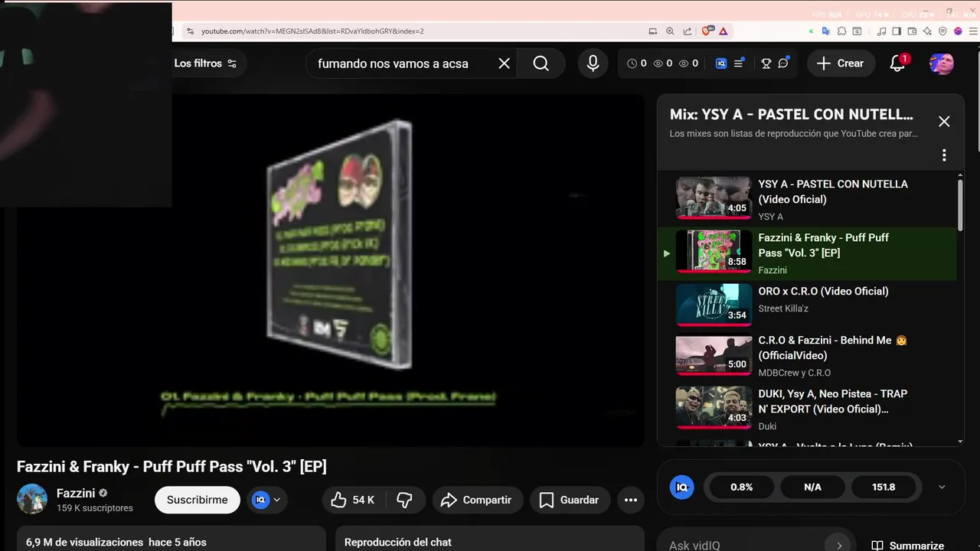Click the zoom magnifier in address bar

tap(670, 31)
